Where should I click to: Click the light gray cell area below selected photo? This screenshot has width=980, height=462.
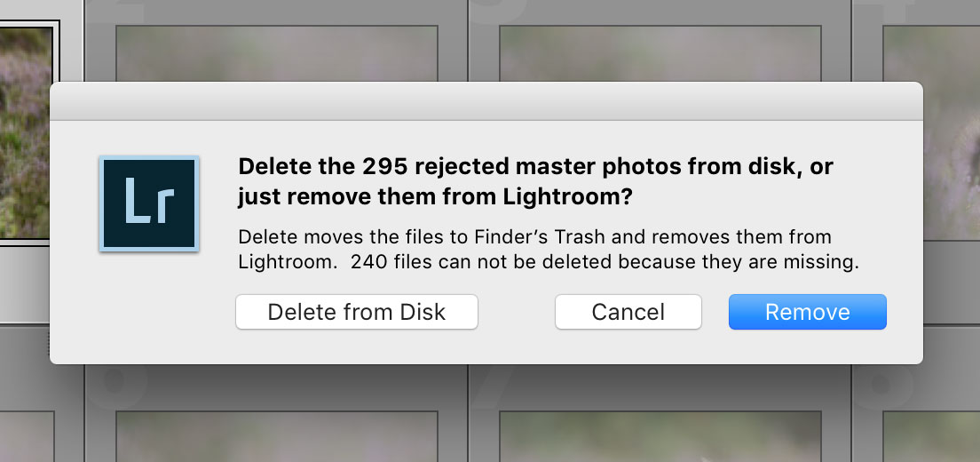(x=25, y=284)
